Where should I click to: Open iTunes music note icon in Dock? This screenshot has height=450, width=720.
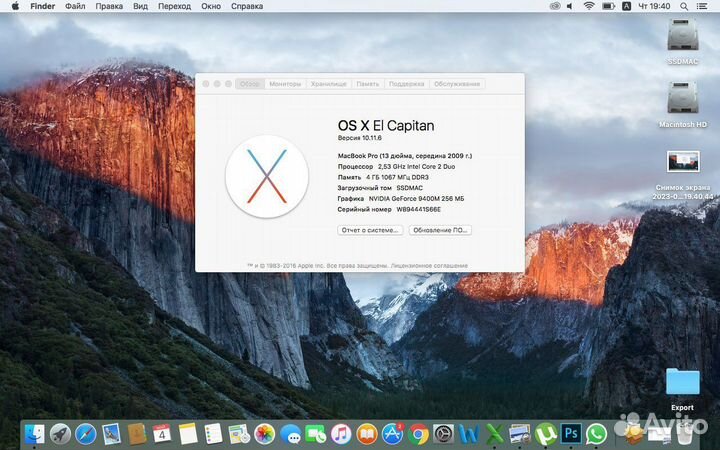tap(341, 433)
